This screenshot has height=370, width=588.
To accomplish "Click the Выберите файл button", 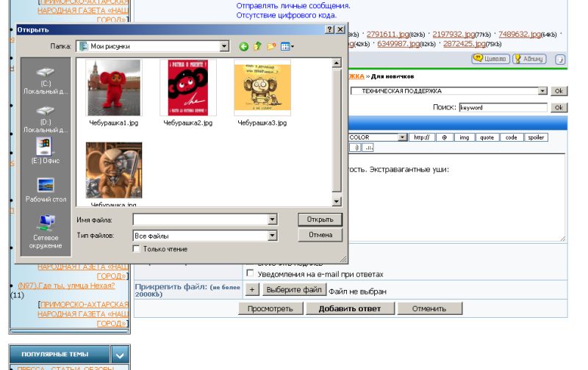I will 294,289.
